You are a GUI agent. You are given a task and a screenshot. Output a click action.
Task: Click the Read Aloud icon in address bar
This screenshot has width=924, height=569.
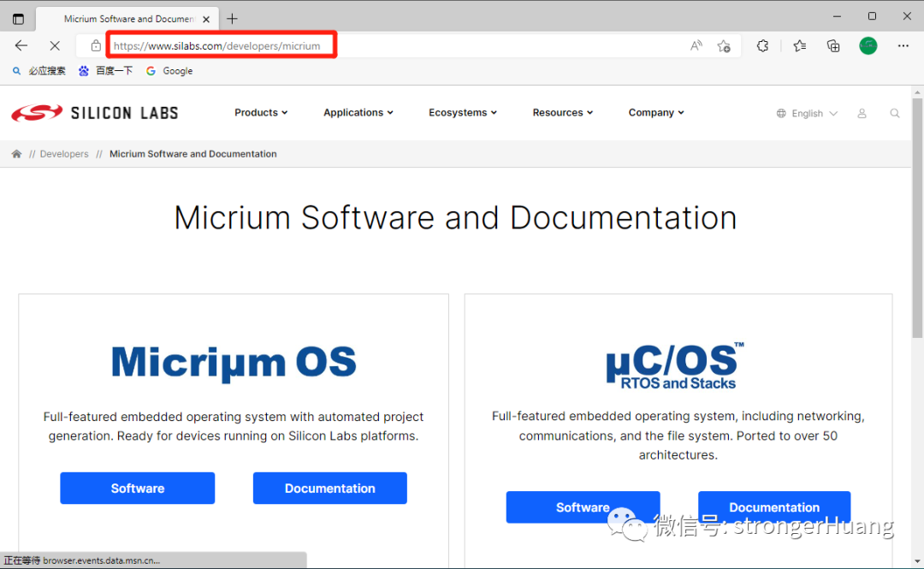pos(696,46)
